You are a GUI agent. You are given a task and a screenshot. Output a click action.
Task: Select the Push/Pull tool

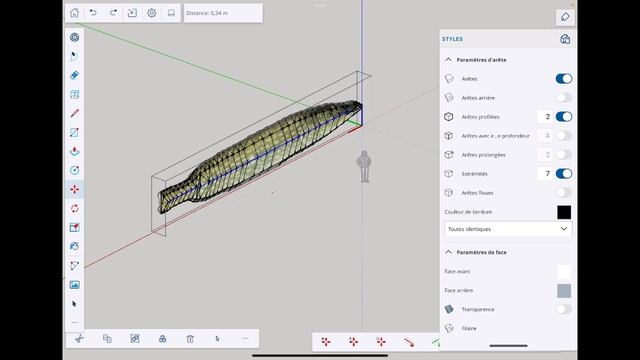74,151
